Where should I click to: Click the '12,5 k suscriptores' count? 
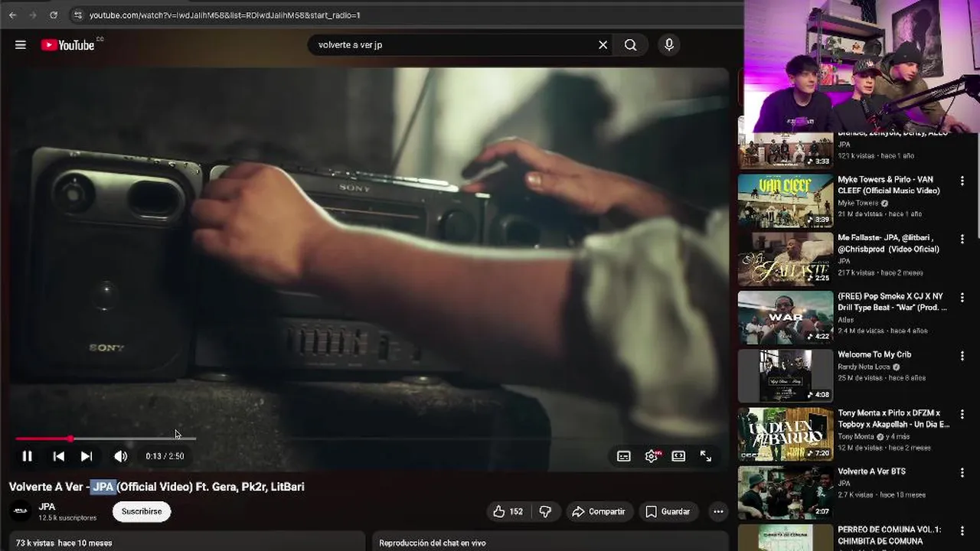(67, 518)
